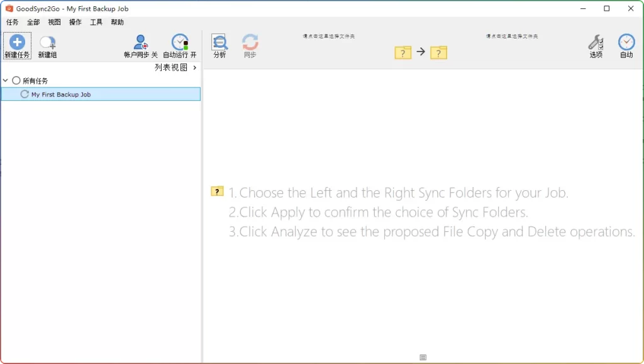Click the sync direction arrow

click(x=421, y=52)
